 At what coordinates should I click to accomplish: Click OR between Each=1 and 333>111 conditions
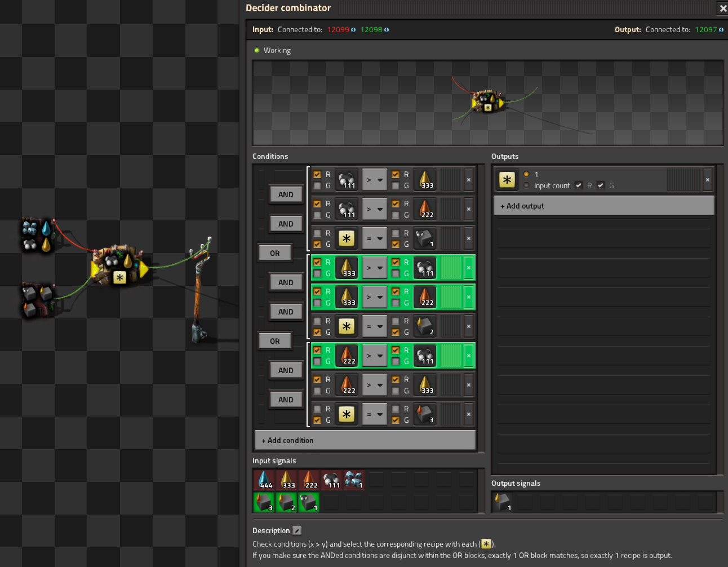[x=274, y=253]
